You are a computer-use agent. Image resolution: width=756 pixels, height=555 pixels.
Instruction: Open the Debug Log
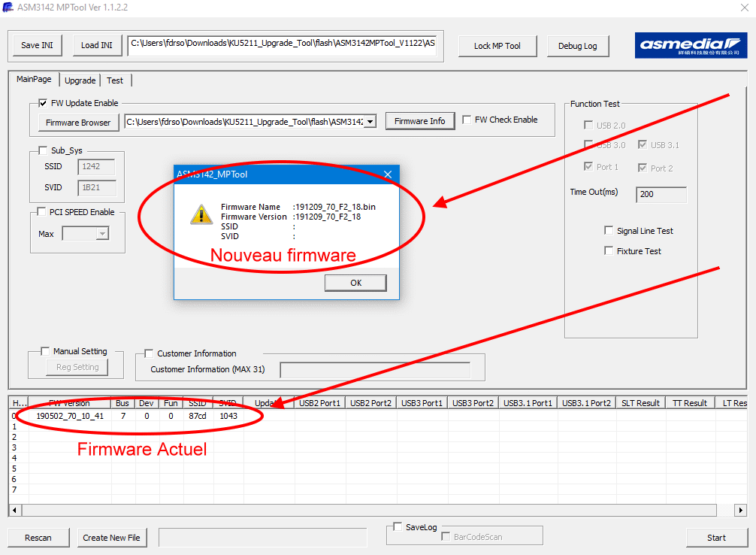click(578, 46)
